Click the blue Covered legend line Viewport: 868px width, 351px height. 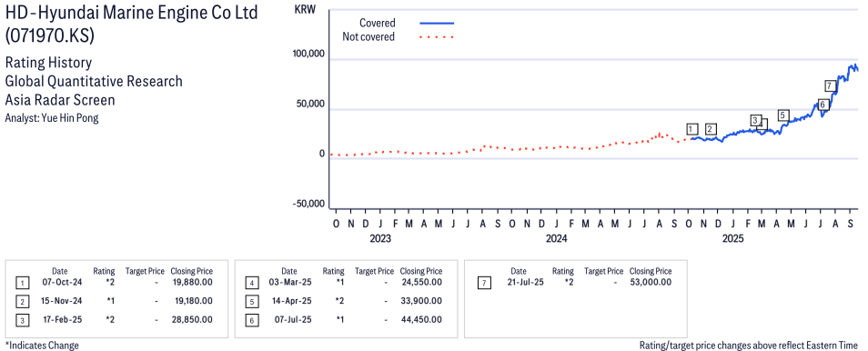(437, 24)
